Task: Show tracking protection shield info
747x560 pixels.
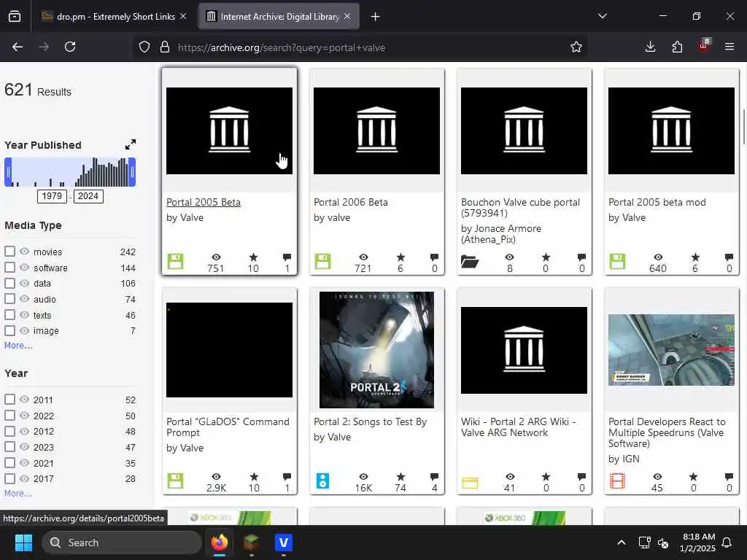Action: (144, 47)
